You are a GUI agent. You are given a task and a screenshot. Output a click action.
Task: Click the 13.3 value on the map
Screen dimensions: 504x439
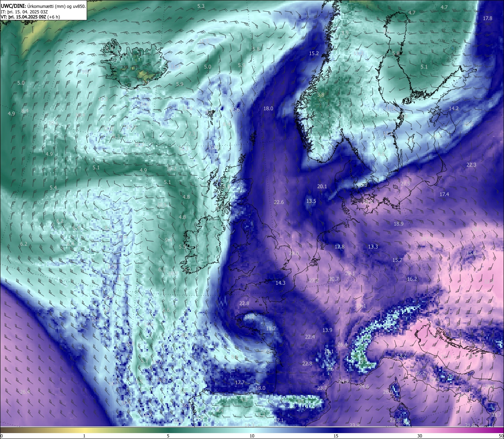coord(373,247)
